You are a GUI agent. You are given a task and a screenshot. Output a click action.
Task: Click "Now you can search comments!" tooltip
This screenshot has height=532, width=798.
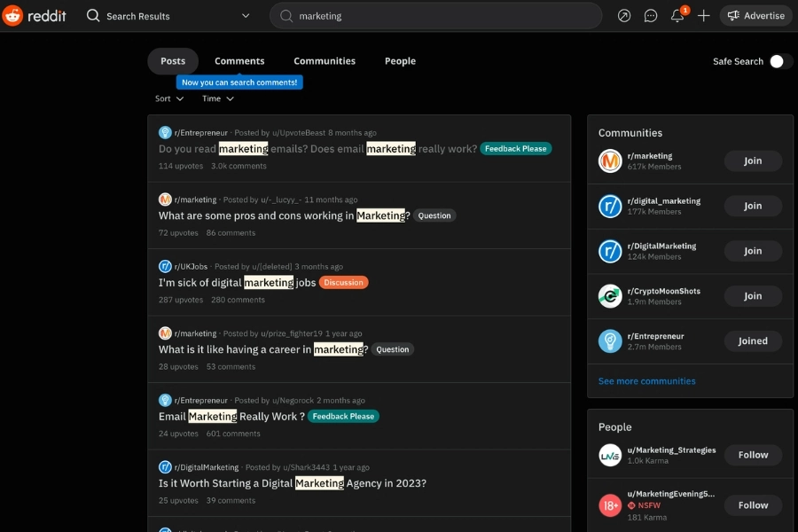(239, 82)
